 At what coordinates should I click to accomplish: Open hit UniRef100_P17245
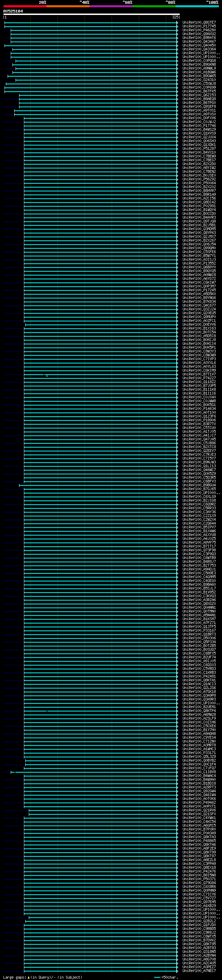tap(199, 290)
